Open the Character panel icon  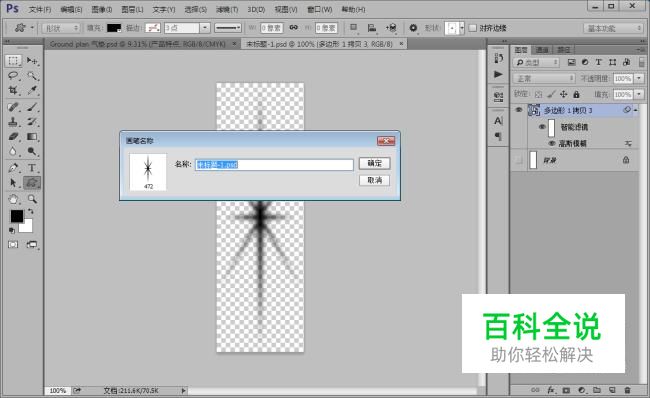click(498, 121)
